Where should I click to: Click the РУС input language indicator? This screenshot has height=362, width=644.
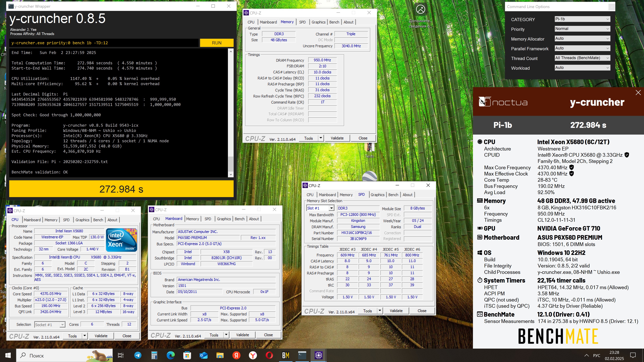click(x=597, y=355)
